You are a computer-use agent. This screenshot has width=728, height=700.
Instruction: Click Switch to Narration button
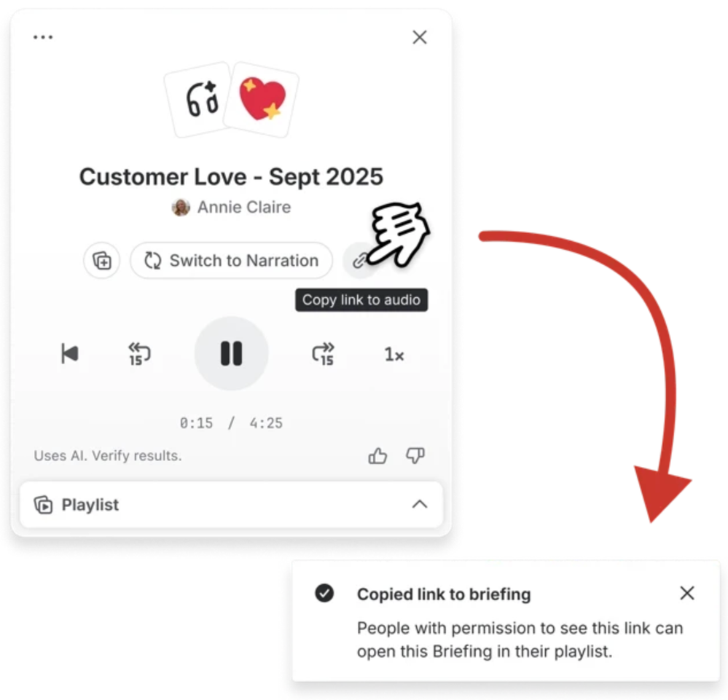pyautogui.click(x=231, y=261)
